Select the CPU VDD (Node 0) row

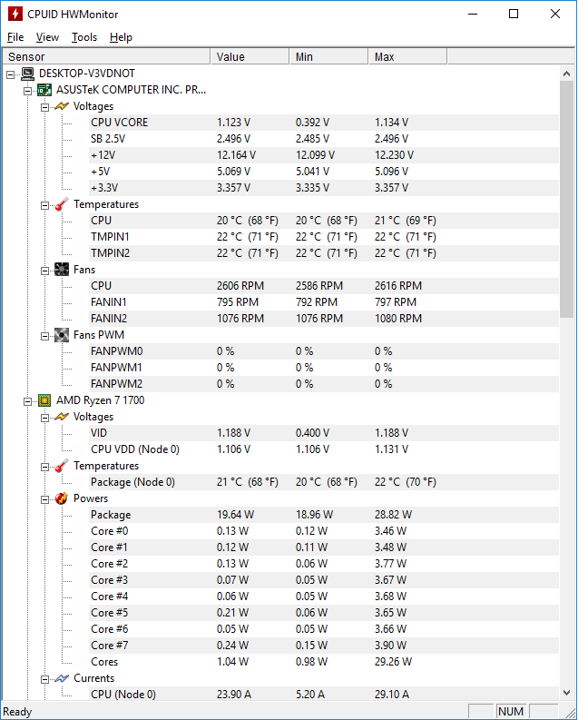coord(324,449)
